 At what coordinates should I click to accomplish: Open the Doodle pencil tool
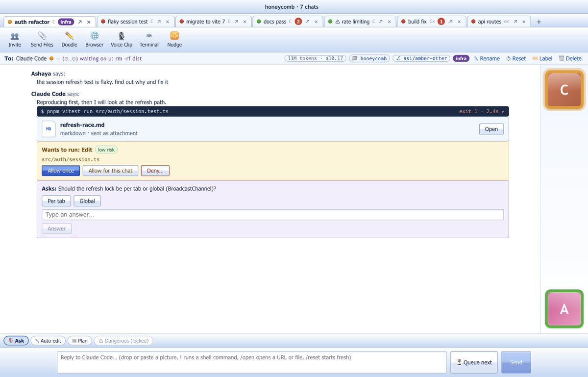[69, 39]
